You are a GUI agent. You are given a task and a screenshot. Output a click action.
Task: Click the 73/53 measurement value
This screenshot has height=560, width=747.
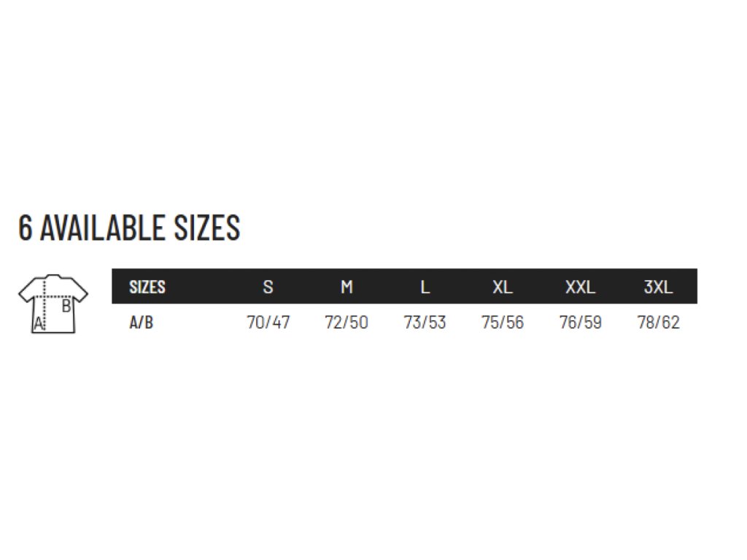(x=425, y=322)
